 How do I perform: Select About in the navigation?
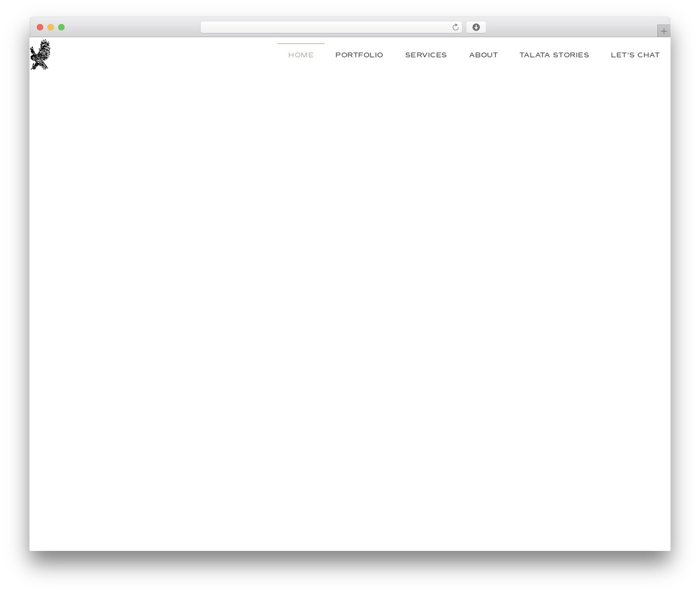pyautogui.click(x=483, y=55)
